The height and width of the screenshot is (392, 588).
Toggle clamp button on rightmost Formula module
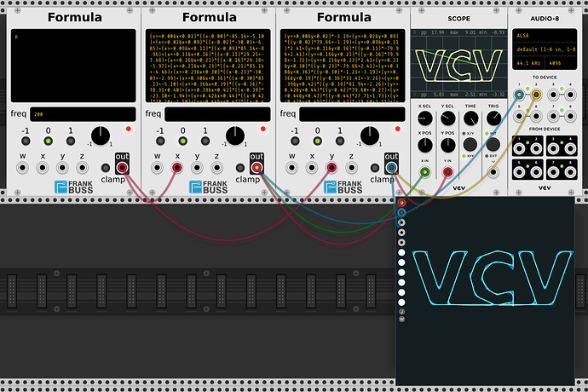click(375, 168)
